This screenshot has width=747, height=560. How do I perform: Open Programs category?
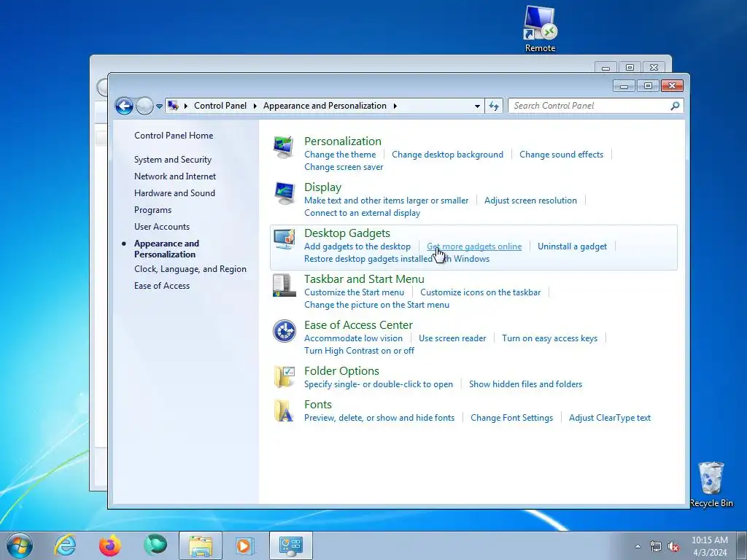pos(152,210)
